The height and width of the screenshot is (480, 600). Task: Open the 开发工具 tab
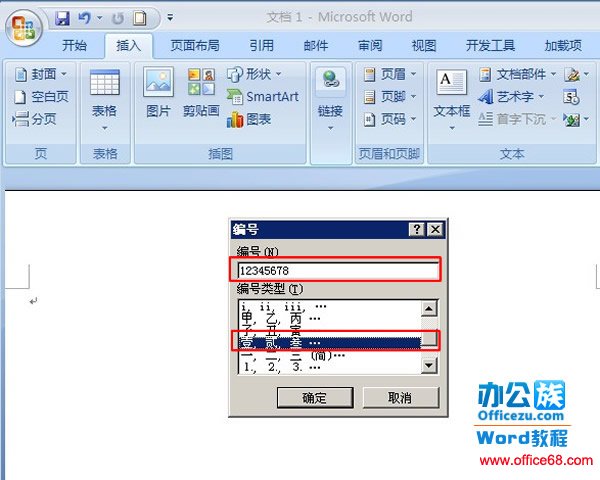[x=490, y=46]
